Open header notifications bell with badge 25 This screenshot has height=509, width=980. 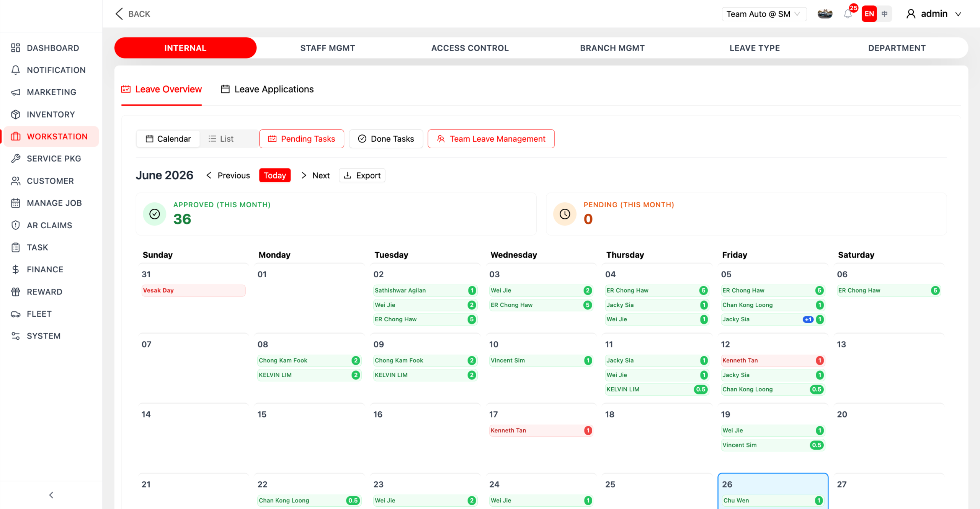[848, 14]
